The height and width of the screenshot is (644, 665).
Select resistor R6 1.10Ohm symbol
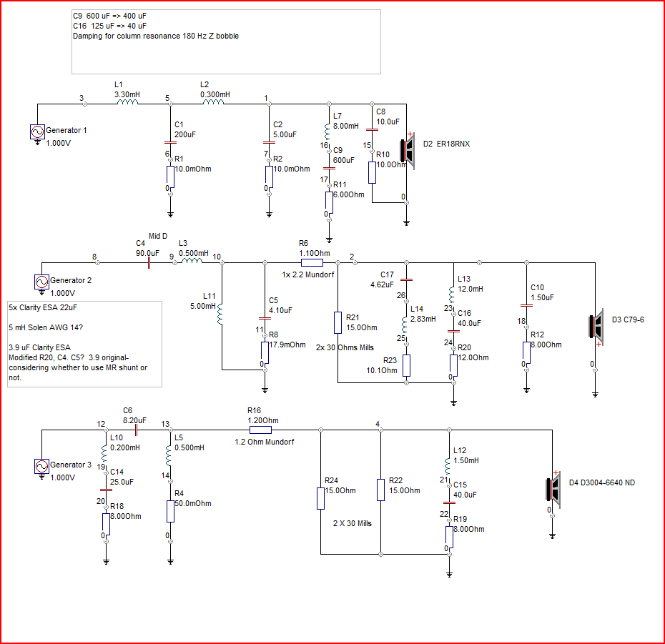click(312, 263)
